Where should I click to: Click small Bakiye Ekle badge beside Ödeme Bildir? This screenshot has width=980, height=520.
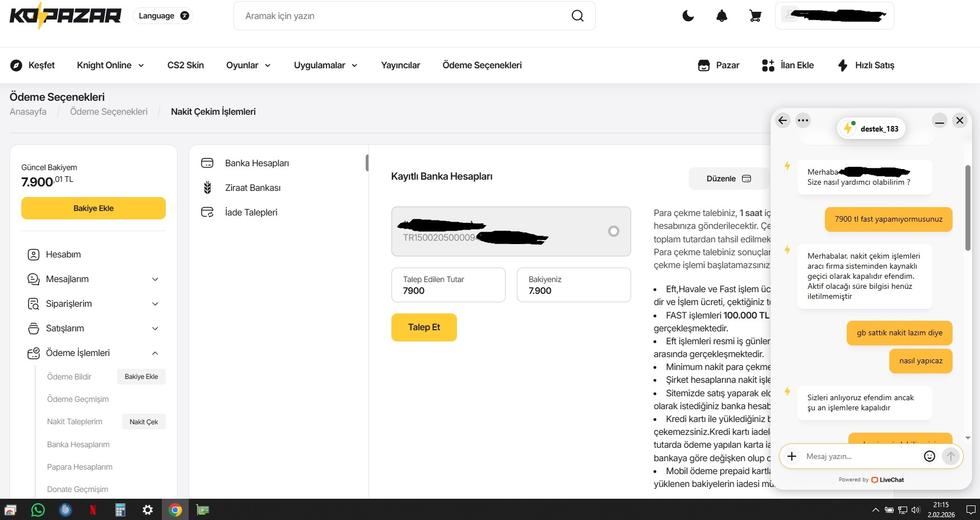click(141, 377)
